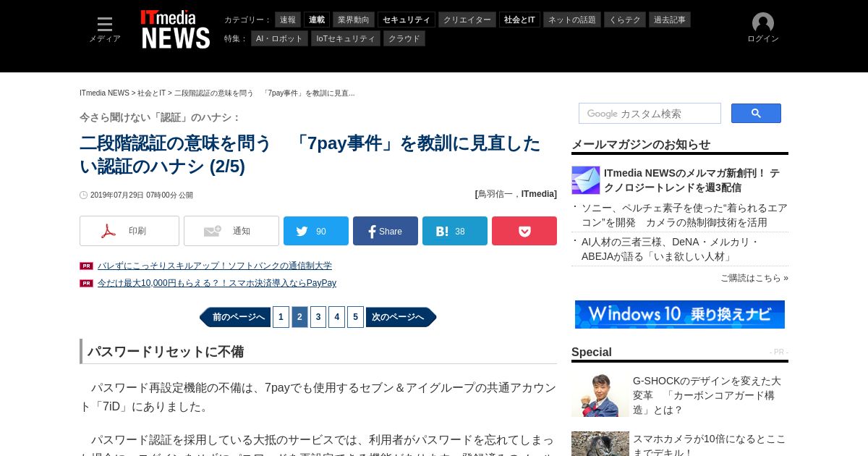Viewport: 868px width, 456px height.
Task: Select 過去記事 category
Action: [x=670, y=20]
